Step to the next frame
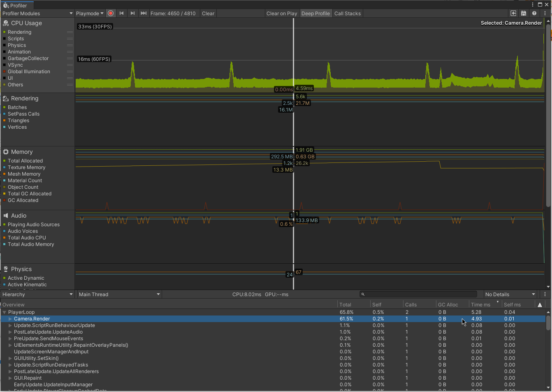 coord(132,13)
